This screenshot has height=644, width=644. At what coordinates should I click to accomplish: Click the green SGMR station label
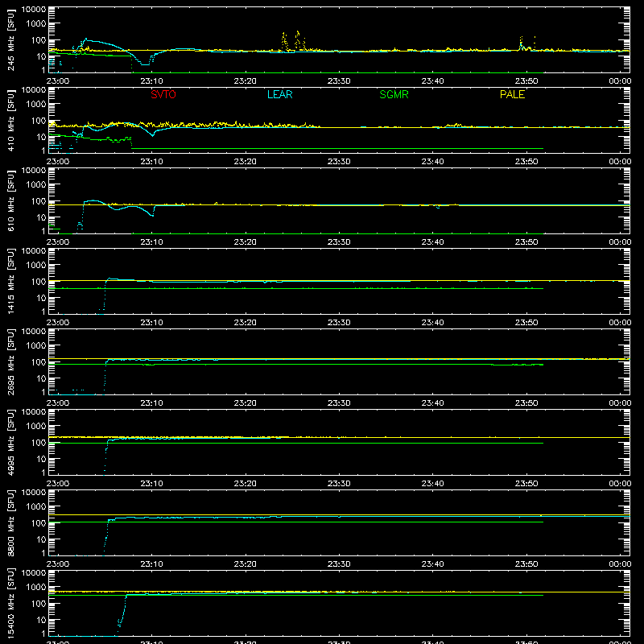click(394, 94)
